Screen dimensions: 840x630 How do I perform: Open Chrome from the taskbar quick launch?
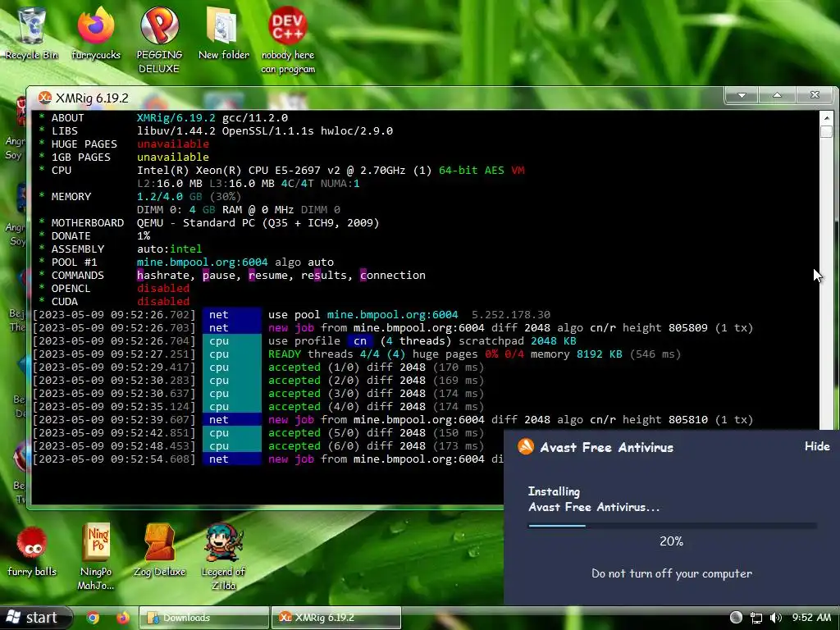(93, 618)
